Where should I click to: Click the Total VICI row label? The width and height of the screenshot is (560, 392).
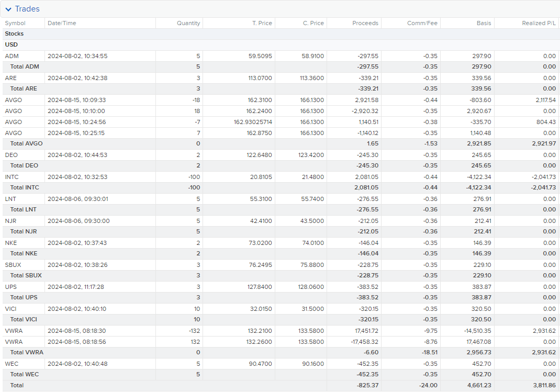(24, 320)
